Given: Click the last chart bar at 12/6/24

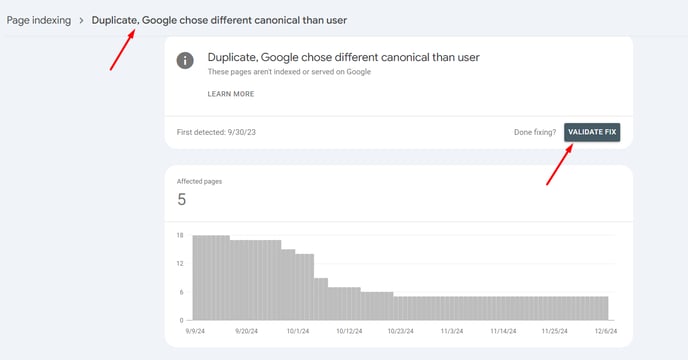Looking at the screenshot, I should click(x=606, y=308).
